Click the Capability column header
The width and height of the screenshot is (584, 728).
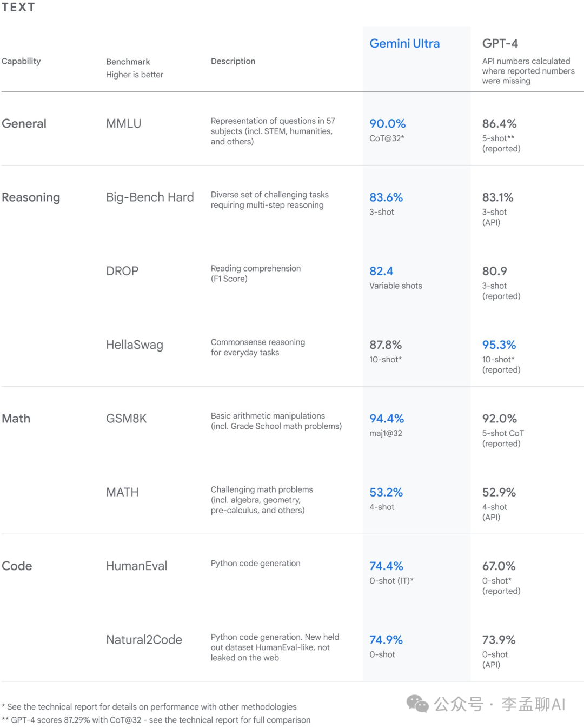click(21, 61)
